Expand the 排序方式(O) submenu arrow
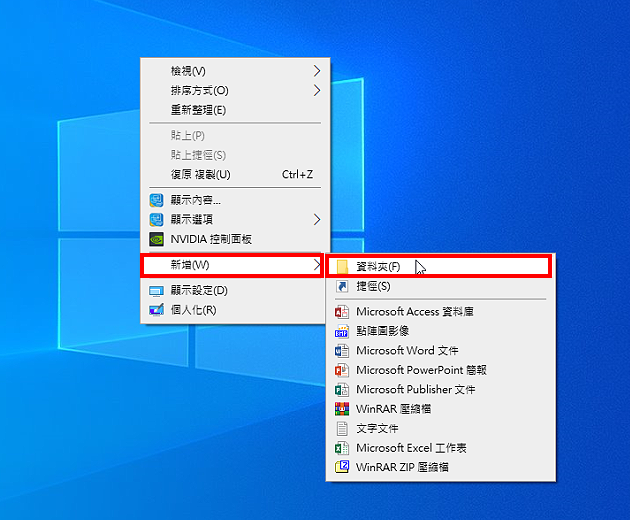The image size is (630, 520). tap(317, 90)
